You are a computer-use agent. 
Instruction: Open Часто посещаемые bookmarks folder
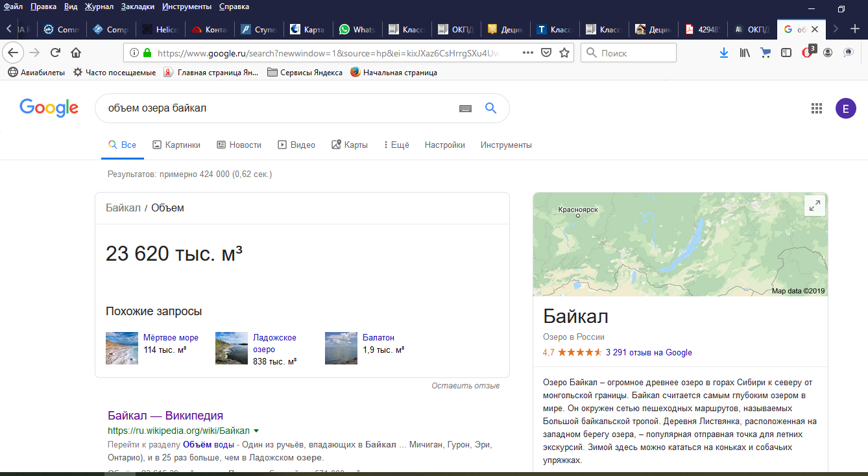[x=115, y=73]
